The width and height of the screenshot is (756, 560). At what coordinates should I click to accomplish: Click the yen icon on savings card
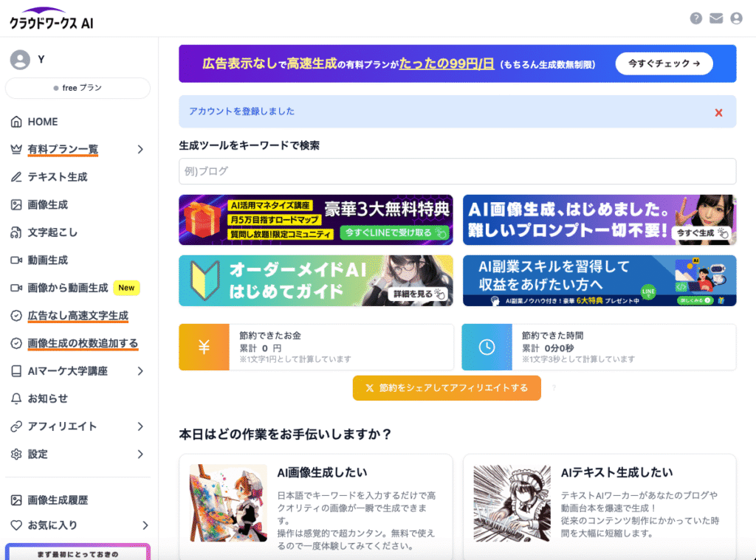204,347
